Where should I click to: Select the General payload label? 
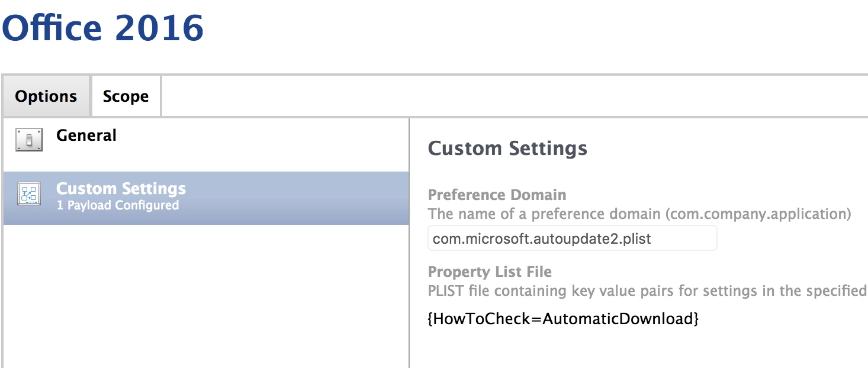(86, 135)
